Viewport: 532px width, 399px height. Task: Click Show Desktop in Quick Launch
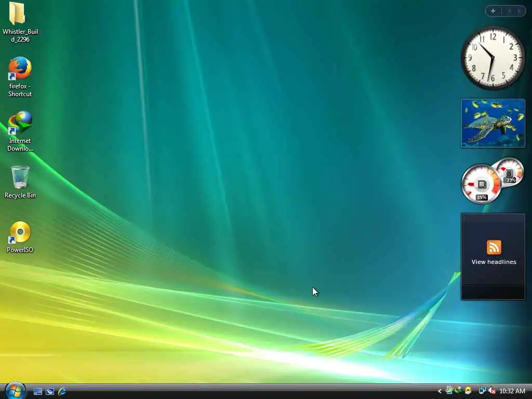coord(37,392)
